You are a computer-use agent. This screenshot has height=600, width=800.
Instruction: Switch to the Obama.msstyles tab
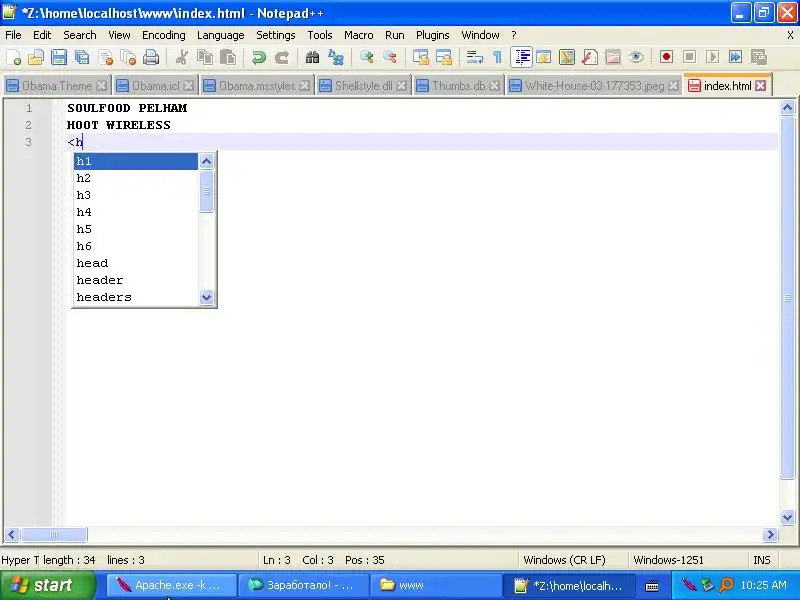point(257,86)
